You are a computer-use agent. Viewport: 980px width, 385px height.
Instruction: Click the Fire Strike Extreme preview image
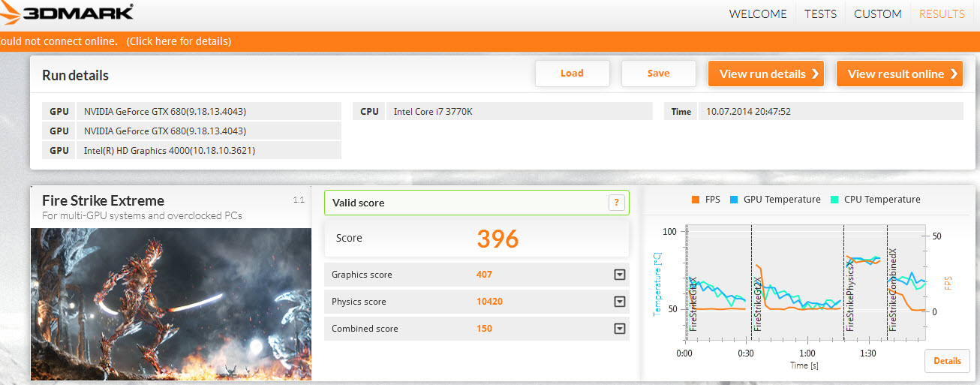(171, 304)
